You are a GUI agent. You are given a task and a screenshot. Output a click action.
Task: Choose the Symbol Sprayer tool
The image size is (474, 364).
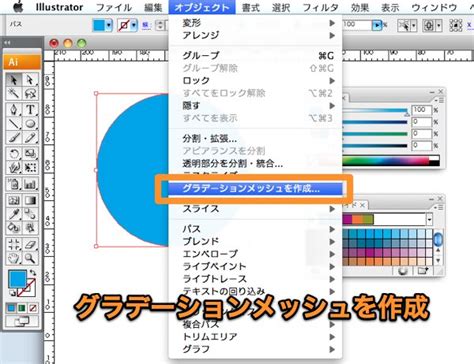coord(14,184)
